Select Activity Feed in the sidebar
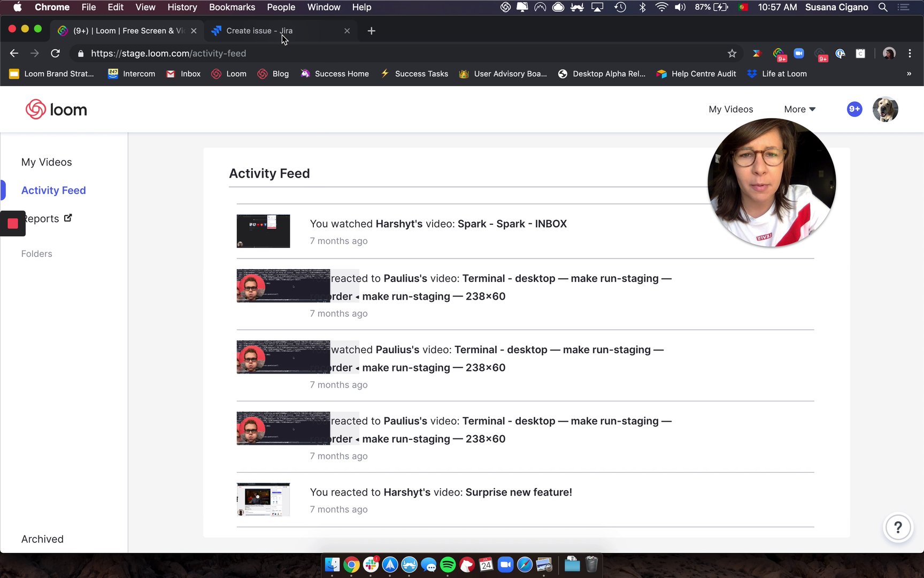This screenshot has height=578, width=924. click(53, 191)
